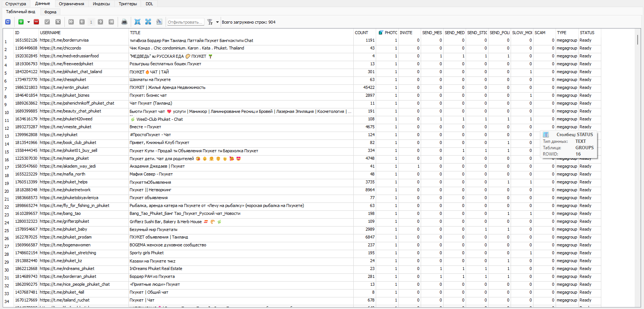Go to the next page of rows
The image size is (644, 309).
point(100,22)
